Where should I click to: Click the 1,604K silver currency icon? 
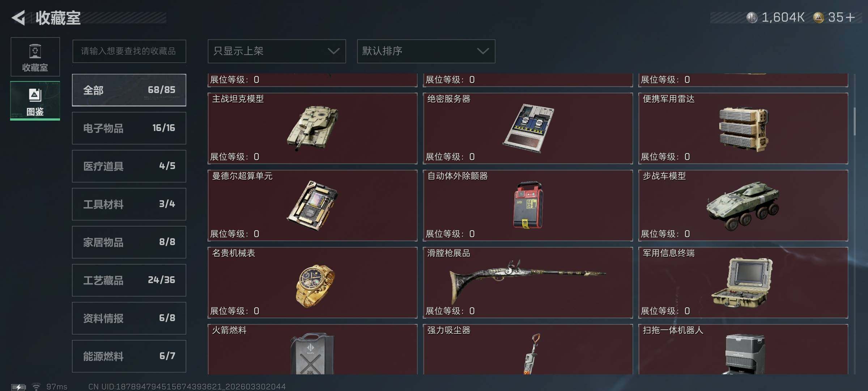(752, 17)
